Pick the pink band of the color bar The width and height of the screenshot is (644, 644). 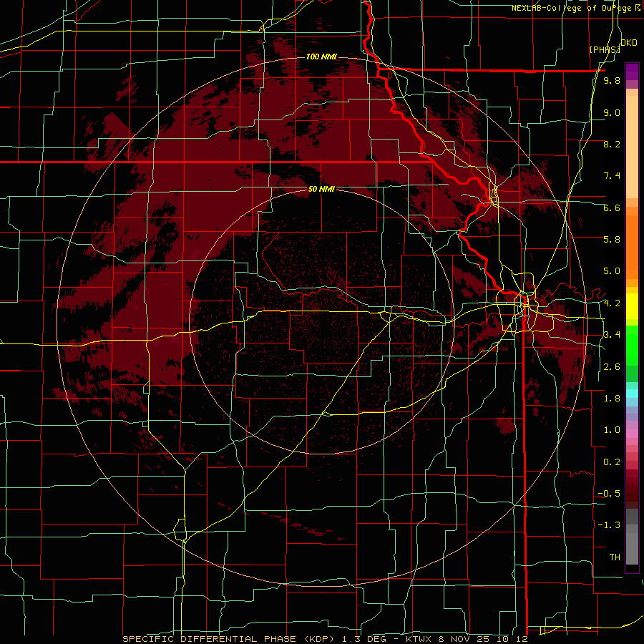[632, 434]
